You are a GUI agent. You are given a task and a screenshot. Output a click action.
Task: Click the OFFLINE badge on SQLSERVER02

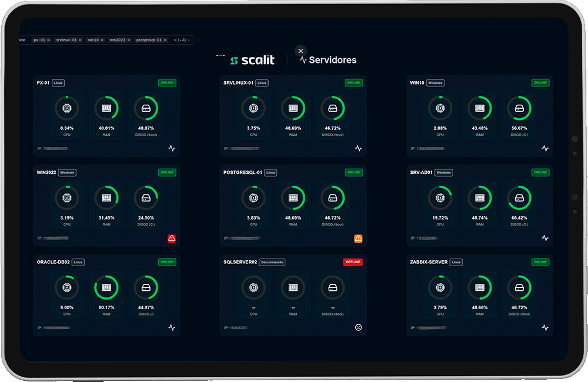352,262
